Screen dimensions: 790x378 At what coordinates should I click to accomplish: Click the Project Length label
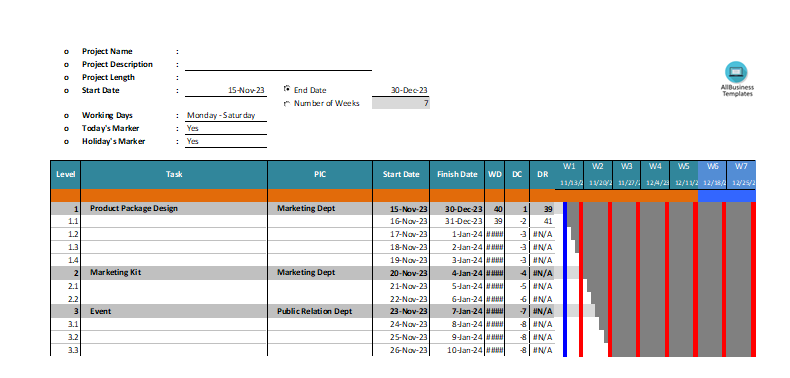click(108, 78)
